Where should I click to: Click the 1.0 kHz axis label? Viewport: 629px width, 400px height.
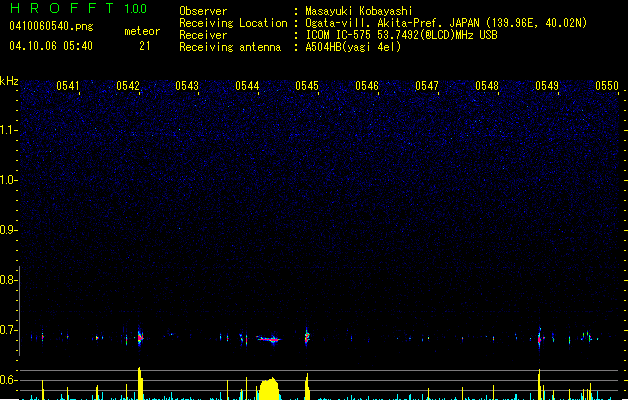(8, 180)
